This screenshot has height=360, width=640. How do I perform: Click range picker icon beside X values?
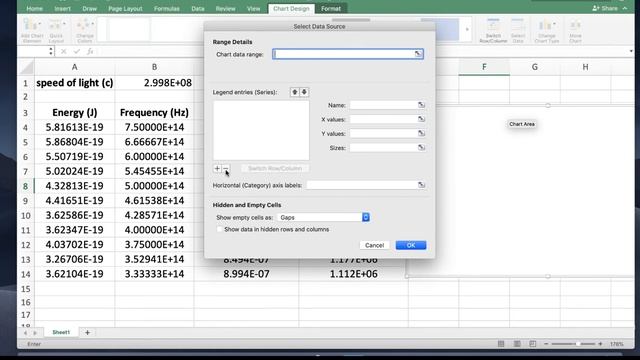tap(421, 119)
